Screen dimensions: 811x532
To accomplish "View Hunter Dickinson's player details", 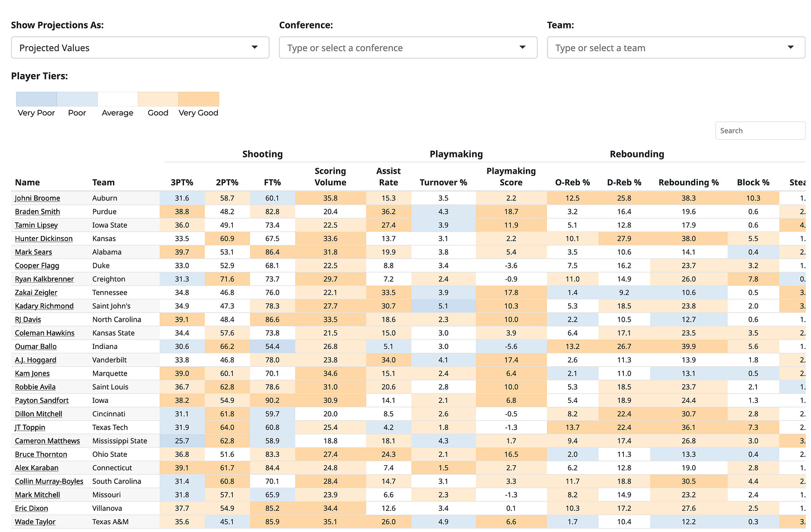I will [43, 238].
